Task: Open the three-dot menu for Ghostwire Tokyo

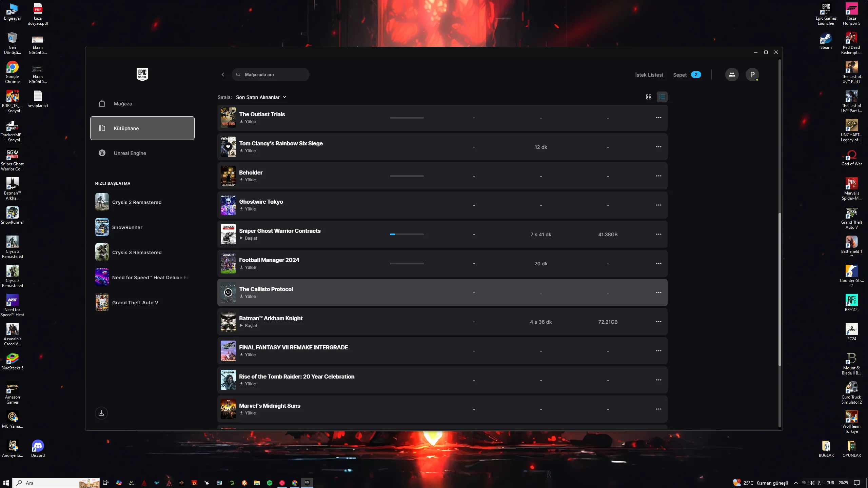Action: tap(658, 205)
